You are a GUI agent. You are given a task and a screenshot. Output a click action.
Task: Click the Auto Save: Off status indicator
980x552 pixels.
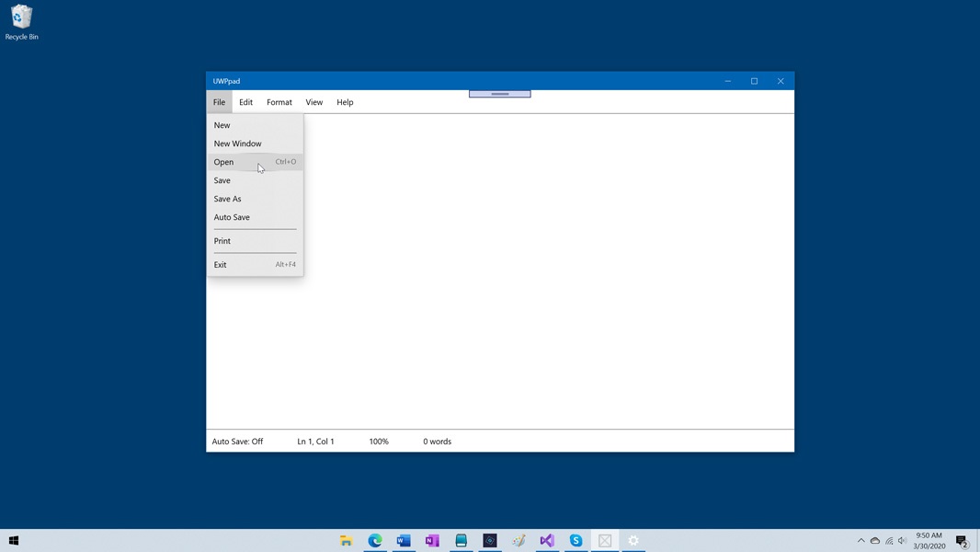(x=237, y=442)
